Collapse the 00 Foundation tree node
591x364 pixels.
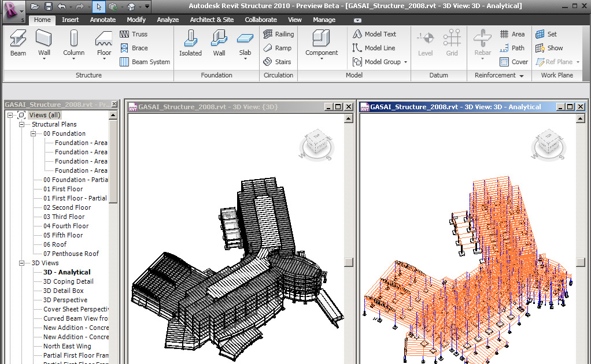[x=34, y=133]
